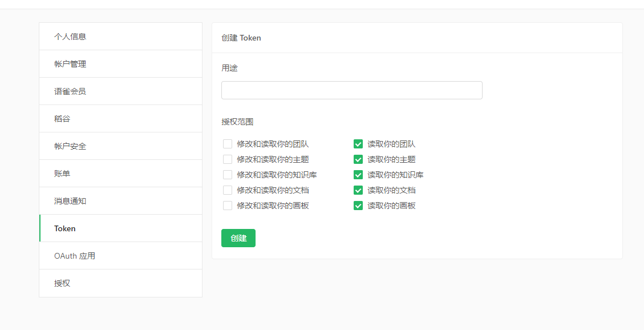Click the 授权范围 label
This screenshot has width=644, height=330.
[237, 122]
